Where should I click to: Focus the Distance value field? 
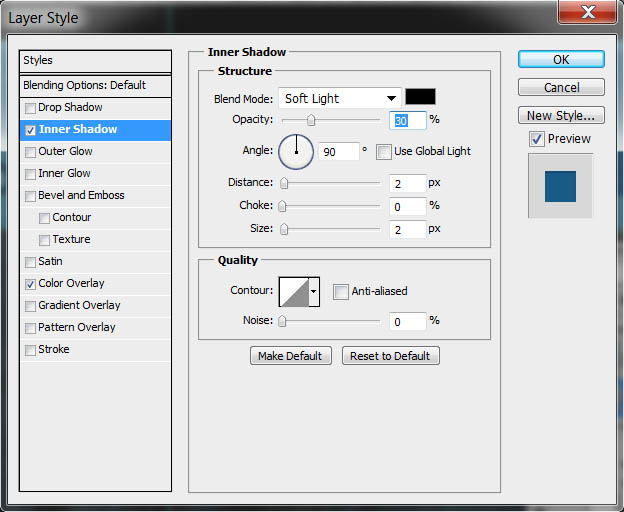point(408,183)
